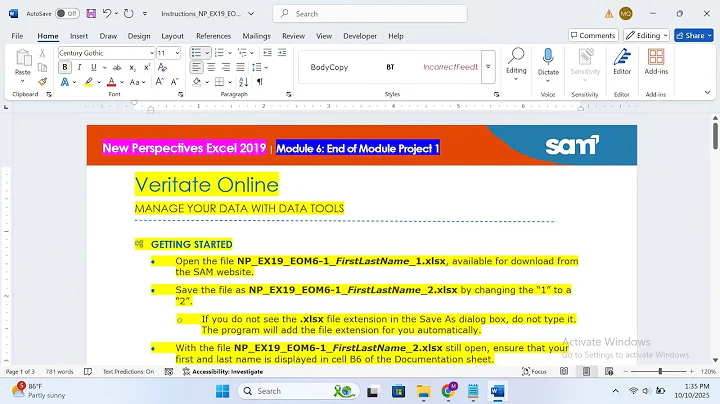
Task: Click Accessibility: Investigate in status bar
Action: pyautogui.click(x=223, y=371)
